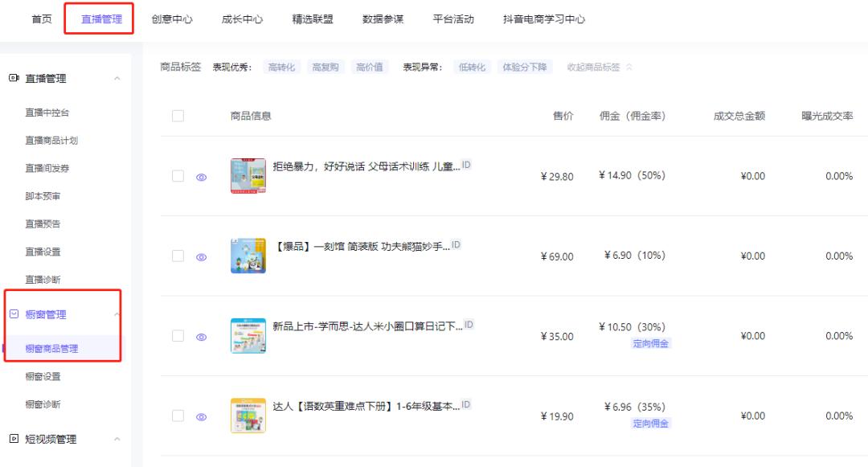
Task: Open 数据参谋 from the top navigation
Action: [382, 19]
